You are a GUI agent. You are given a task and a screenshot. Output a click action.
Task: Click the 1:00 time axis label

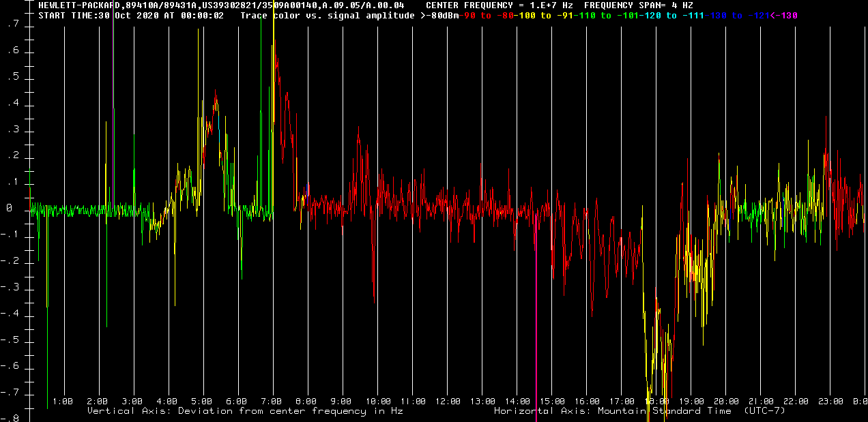click(63, 402)
